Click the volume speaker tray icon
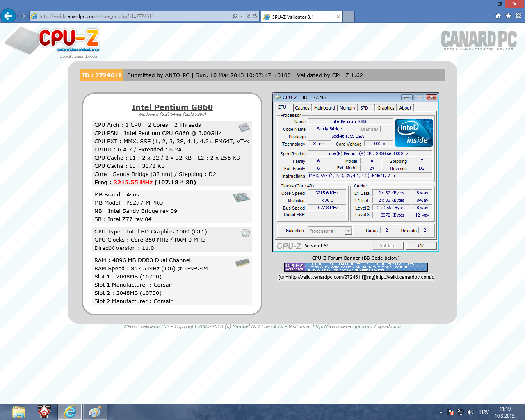525x420 pixels. [x=470, y=412]
